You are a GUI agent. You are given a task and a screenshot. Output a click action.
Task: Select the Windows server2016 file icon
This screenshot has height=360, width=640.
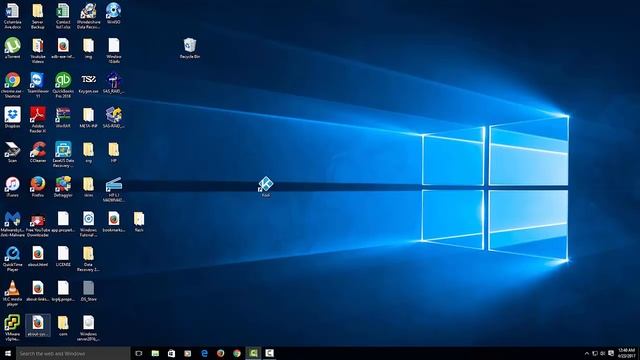[89, 328]
